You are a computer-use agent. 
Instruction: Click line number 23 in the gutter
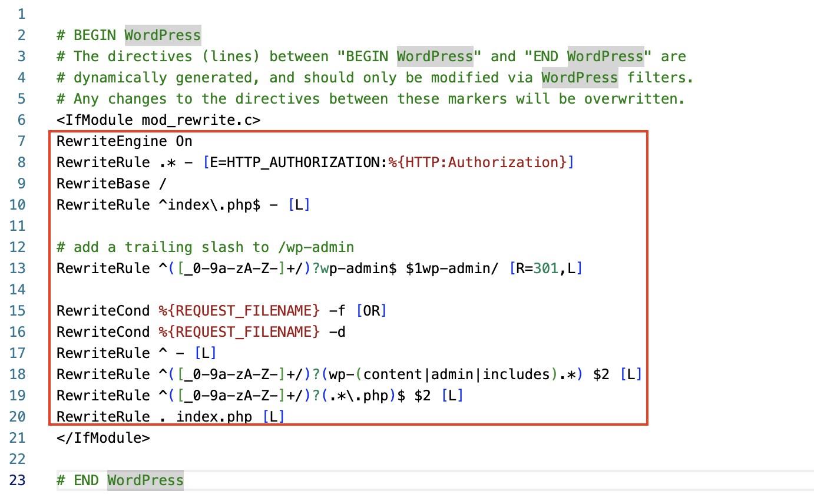[18, 480]
